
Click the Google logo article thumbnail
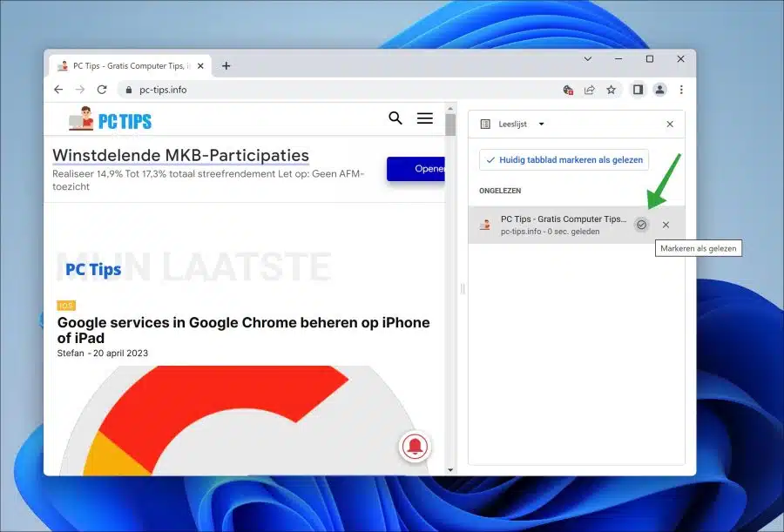click(245, 421)
